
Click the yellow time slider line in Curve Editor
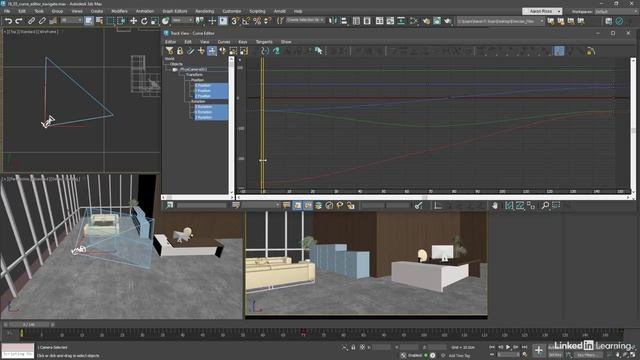[x=262, y=124]
